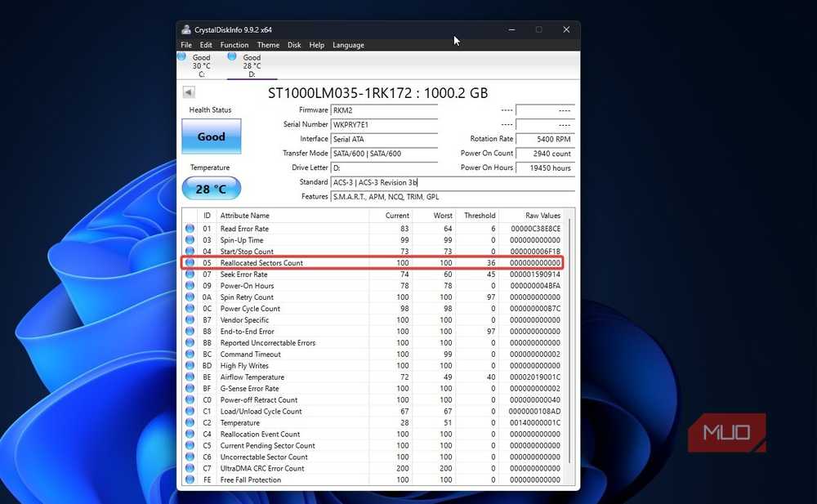Click the previous disk arrow icon
The width and height of the screenshot is (817, 504).
pos(189,92)
